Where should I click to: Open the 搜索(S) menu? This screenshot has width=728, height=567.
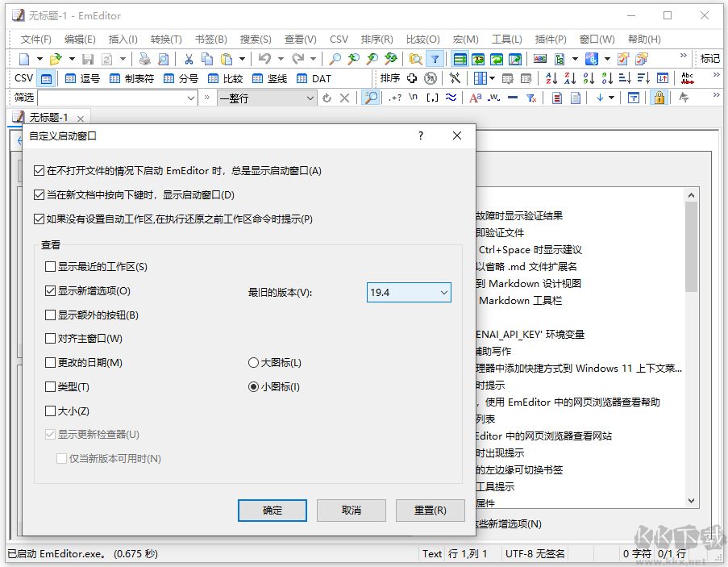click(256, 40)
